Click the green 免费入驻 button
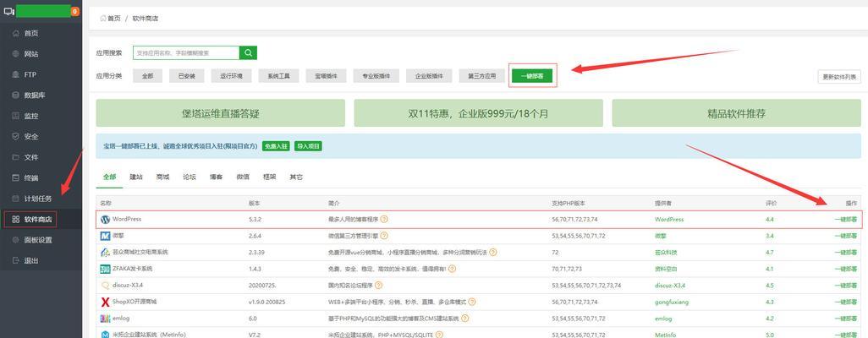Screen dimensions: 868x338 [276, 146]
